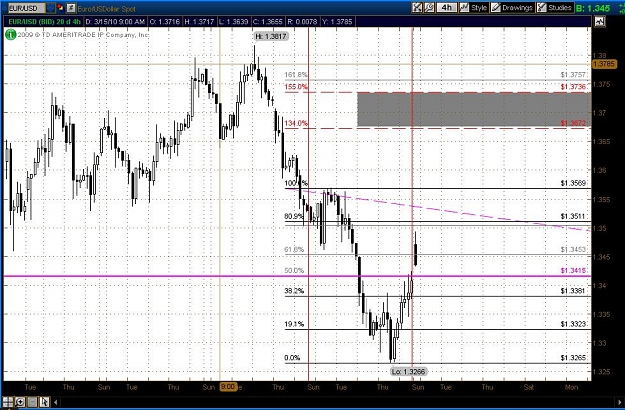Click the 50.0% Fibonacci level label
The image size is (625, 410).
294,271
